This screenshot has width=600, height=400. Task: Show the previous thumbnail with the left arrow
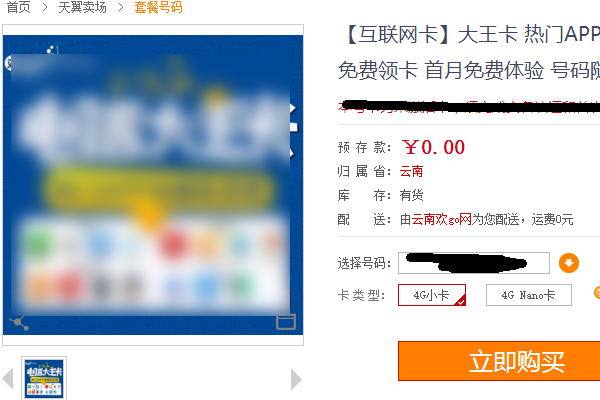click(8, 378)
